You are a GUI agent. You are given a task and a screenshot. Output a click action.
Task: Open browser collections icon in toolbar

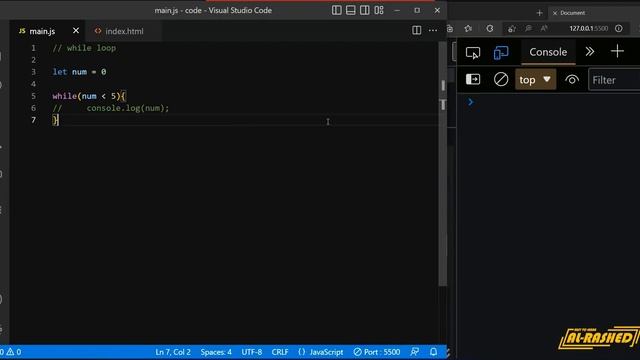[450, 28]
